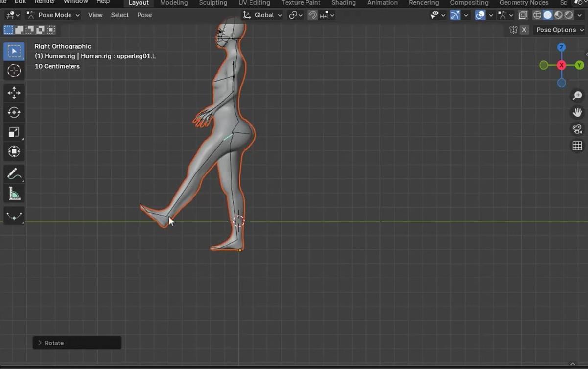Switch to the Animation workspace tab
Viewport: 588px width, 369px height.
(x=382, y=3)
